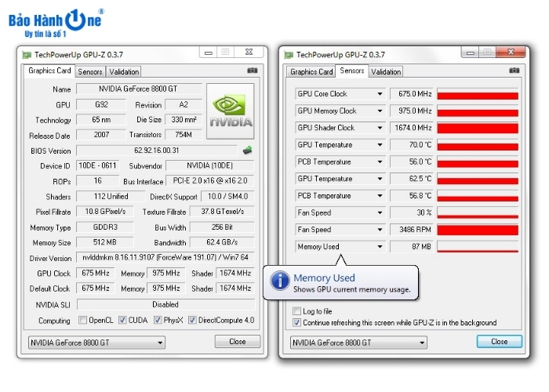This screenshot has height=392, width=549.
Task: Enable the Log to file checkbox
Action: (x=296, y=310)
